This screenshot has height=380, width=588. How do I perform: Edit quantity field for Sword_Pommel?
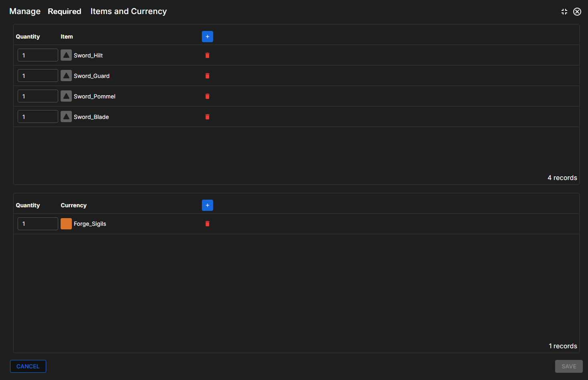(x=38, y=96)
